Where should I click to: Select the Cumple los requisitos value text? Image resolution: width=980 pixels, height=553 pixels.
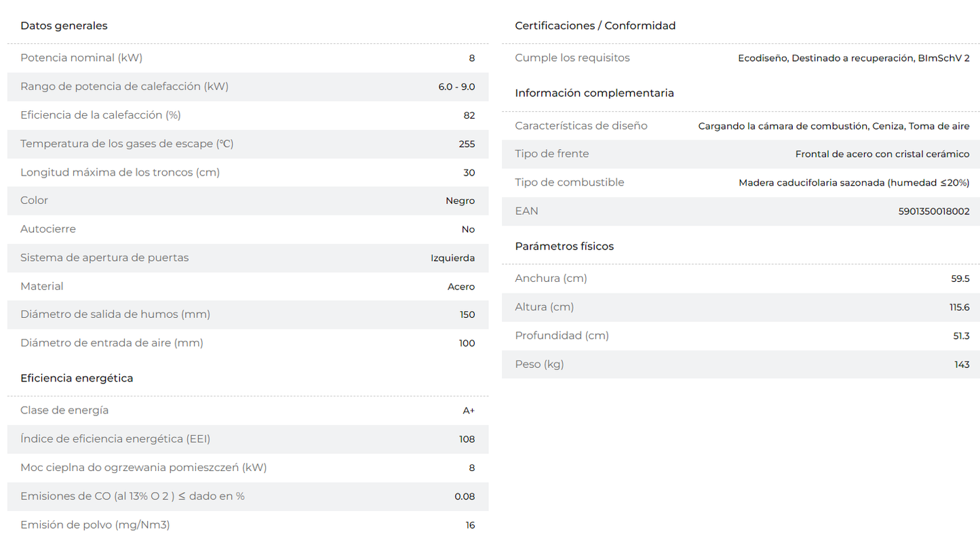(854, 58)
